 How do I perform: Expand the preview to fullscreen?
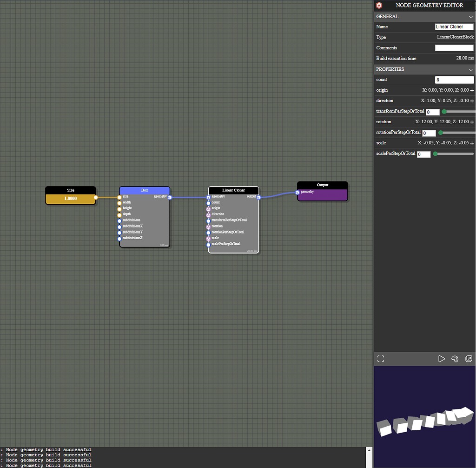(x=380, y=358)
